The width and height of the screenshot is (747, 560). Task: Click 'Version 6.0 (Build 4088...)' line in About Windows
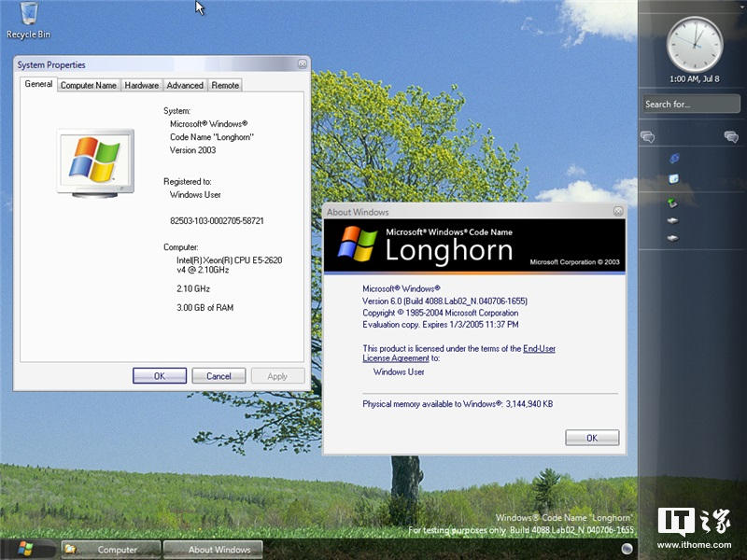(444, 301)
